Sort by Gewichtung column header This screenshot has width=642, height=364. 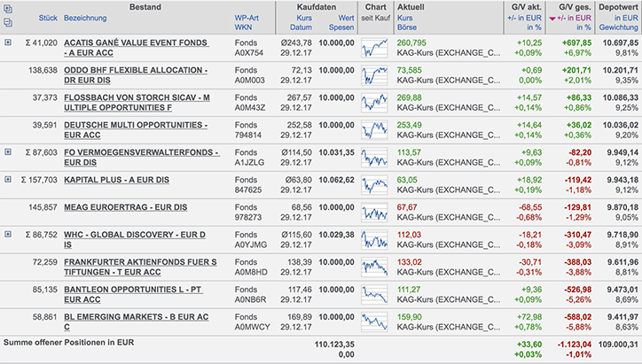619,27
